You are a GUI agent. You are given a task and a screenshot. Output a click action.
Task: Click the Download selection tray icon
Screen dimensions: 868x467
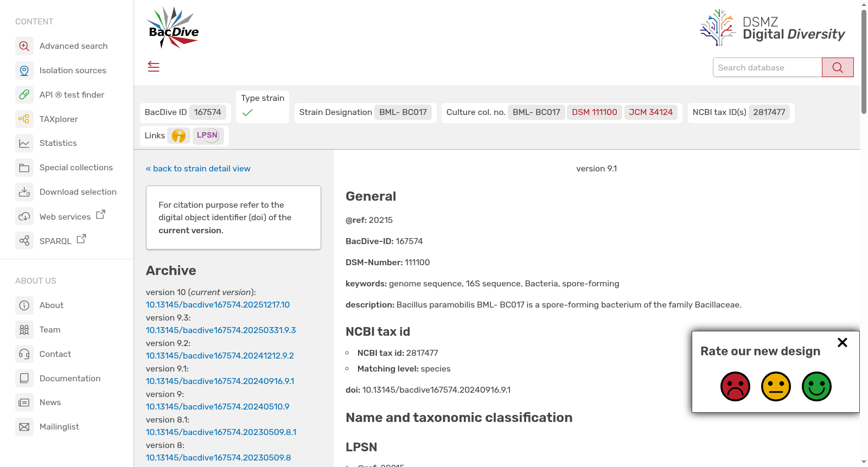point(24,192)
